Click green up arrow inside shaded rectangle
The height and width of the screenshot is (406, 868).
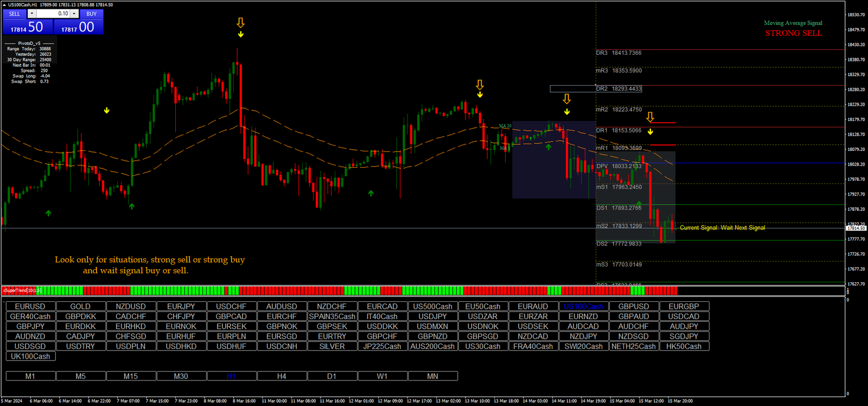548,147
